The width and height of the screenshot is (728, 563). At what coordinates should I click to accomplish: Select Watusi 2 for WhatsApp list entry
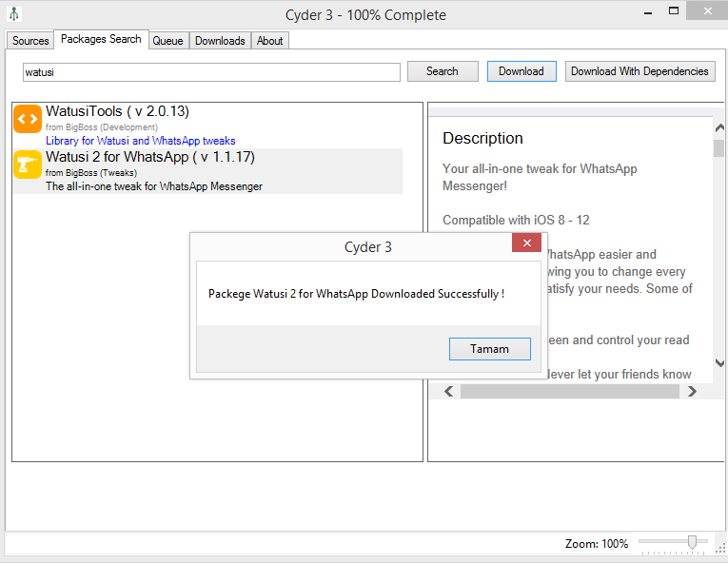(150, 157)
